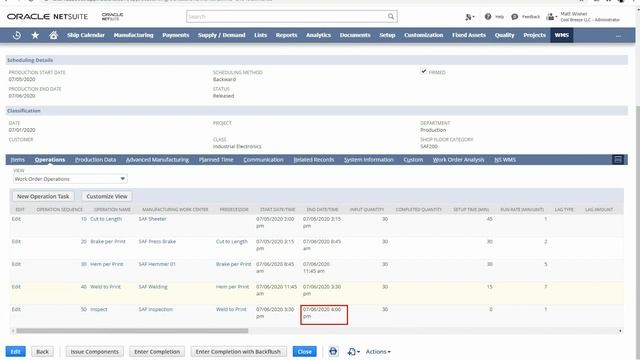Click the Issue Components button

[95, 351]
